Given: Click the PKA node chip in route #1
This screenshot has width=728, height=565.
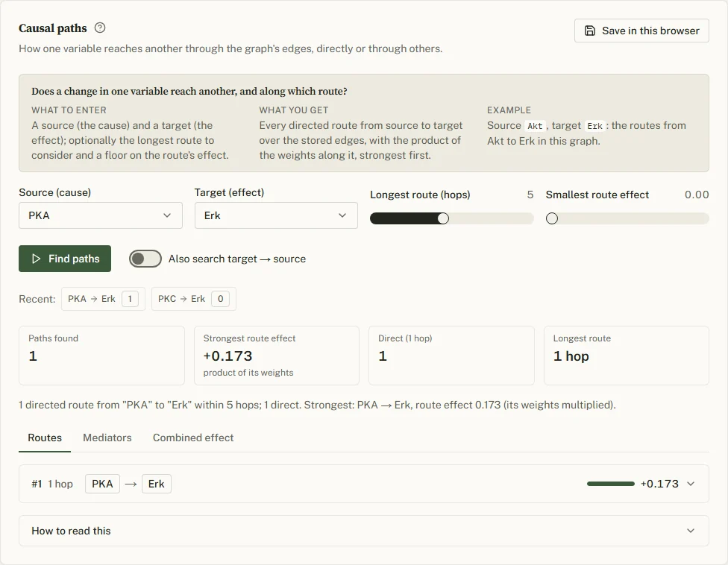Looking at the screenshot, I should coord(102,484).
